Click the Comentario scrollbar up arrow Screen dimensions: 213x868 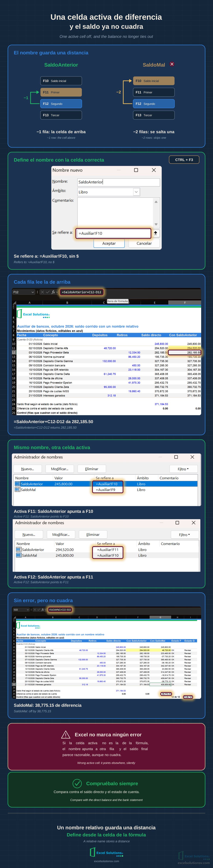tap(156, 202)
